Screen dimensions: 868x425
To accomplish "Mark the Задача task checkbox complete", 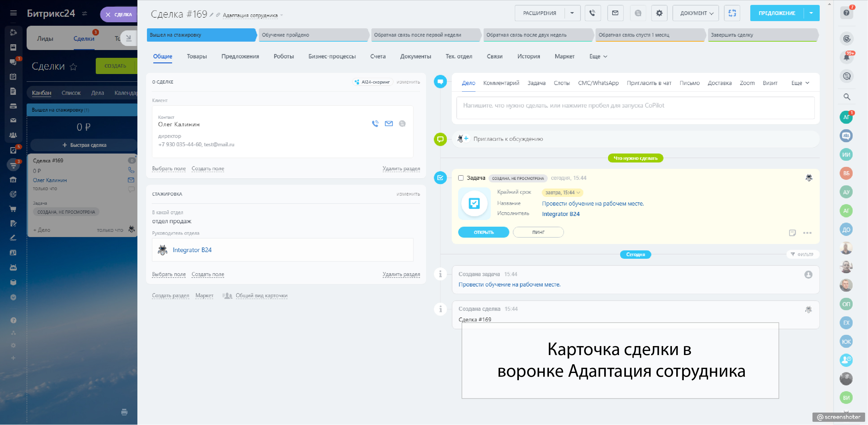I will pyautogui.click(x=461, y=178).
